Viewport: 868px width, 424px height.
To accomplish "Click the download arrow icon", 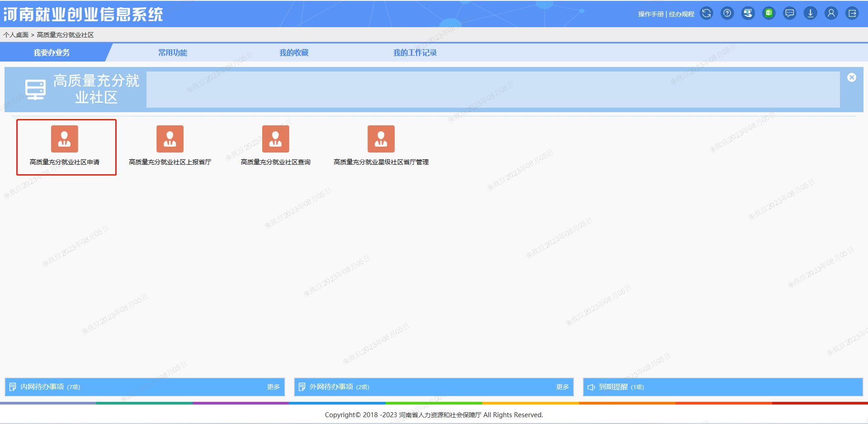I will 810,14.
